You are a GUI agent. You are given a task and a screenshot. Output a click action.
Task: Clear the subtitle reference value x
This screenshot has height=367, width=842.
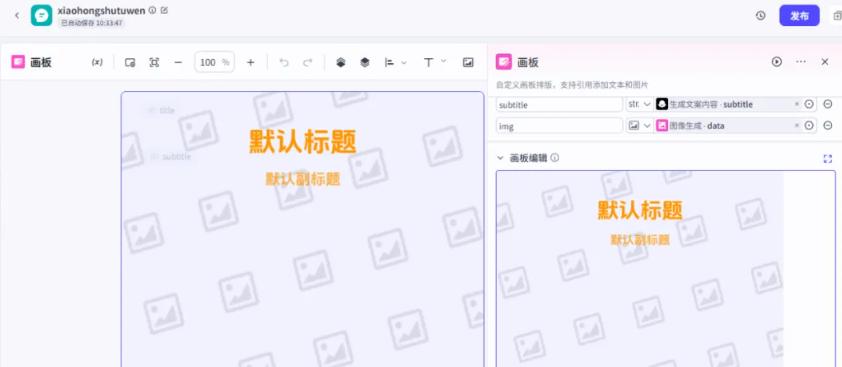797,104
